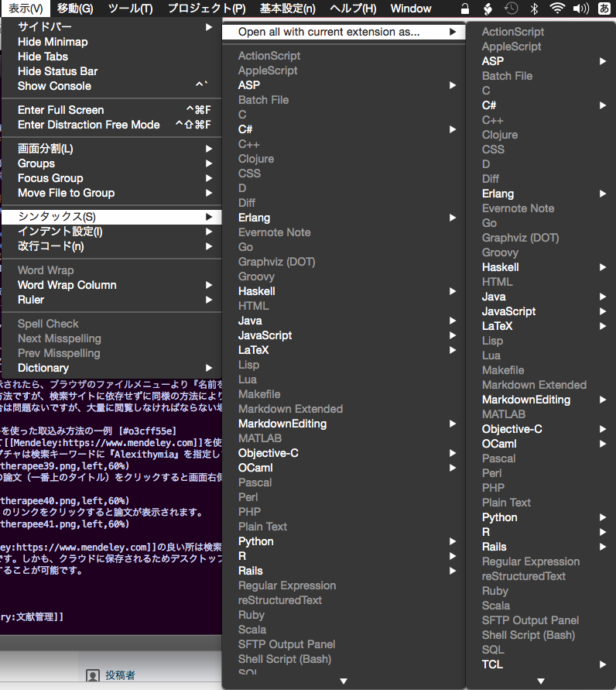616x690 pixels.
Task: Click the scroll-down arrow of the Syntax submenu
Action: [344, 681]
